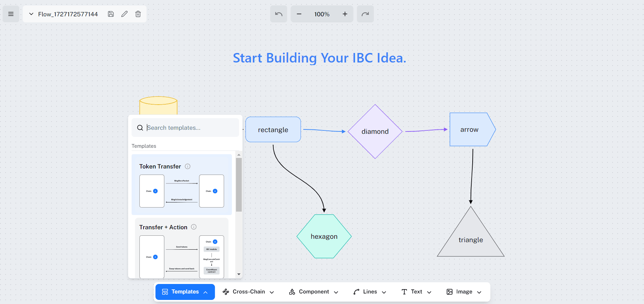Select the Transfer + Action template
The height and width of the screenshot is (304, 644).
point(182,249)
